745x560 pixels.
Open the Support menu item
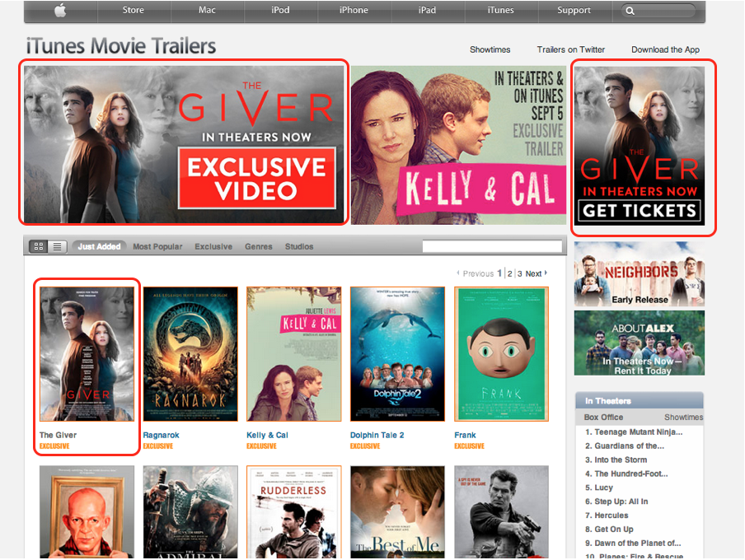(x=574, y=11)
